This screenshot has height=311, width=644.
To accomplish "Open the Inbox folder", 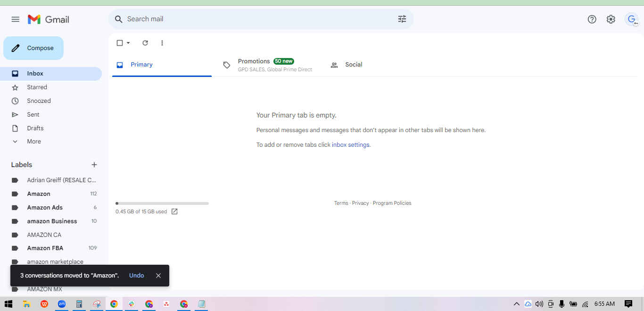I will [51, 74].
